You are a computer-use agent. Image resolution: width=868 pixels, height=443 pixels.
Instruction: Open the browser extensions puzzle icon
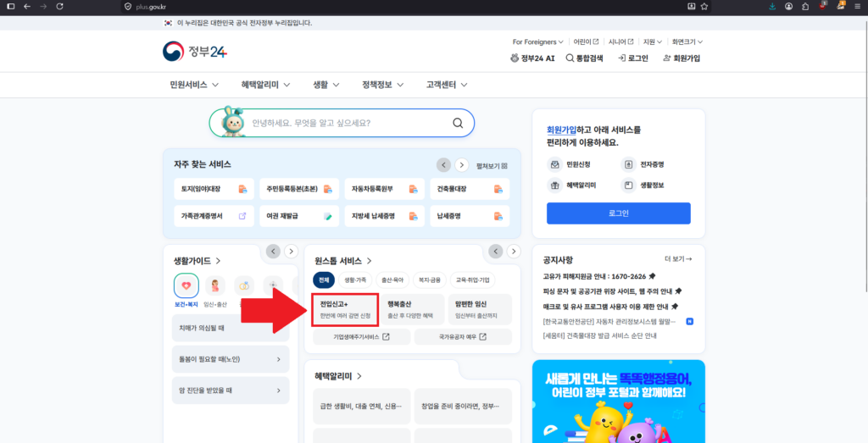805,7
